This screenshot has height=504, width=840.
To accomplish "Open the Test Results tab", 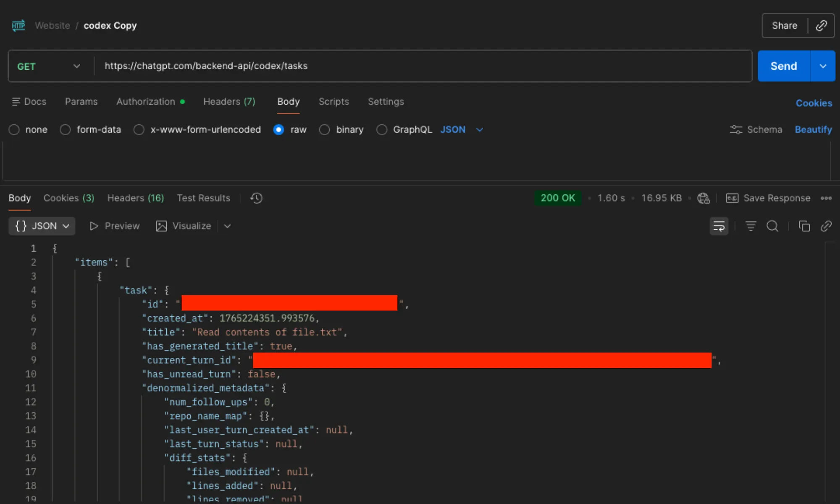I will [x=203, y=198].
